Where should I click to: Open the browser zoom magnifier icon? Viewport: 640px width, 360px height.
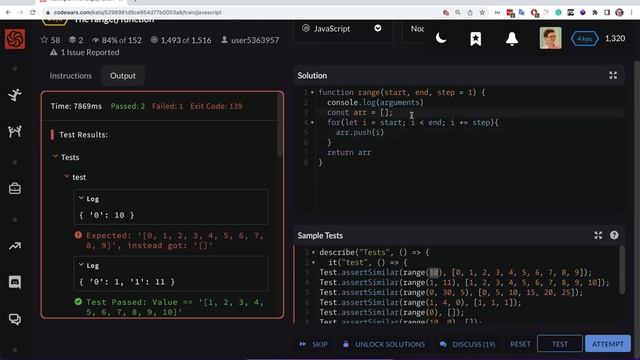pos(458,13)
